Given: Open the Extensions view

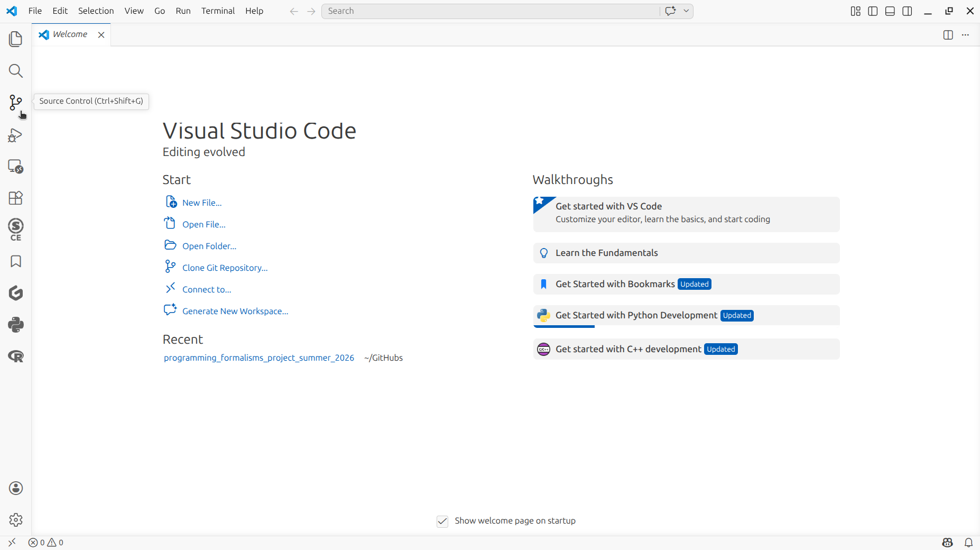Looking at the screenshot, I should pos(16,198).
